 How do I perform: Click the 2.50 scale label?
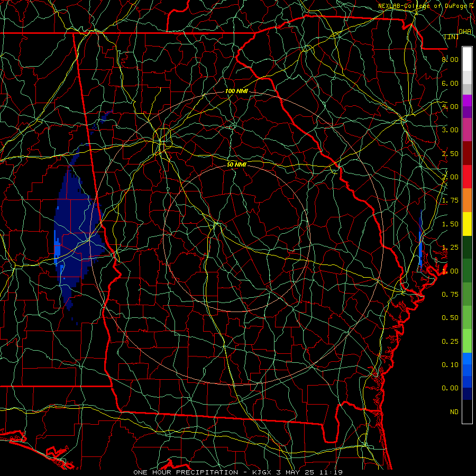click(x=450, y=153)
